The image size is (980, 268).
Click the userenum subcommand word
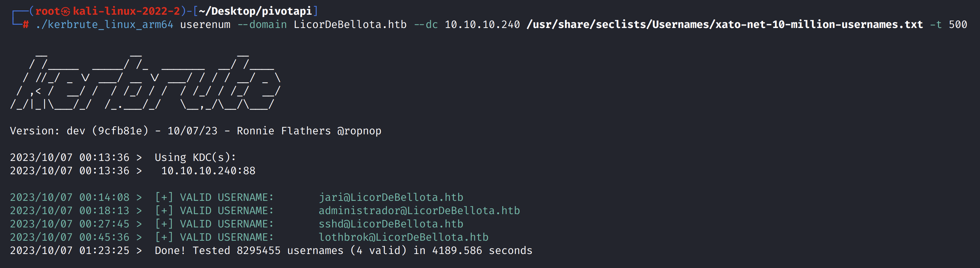click(x=205, y=25)
